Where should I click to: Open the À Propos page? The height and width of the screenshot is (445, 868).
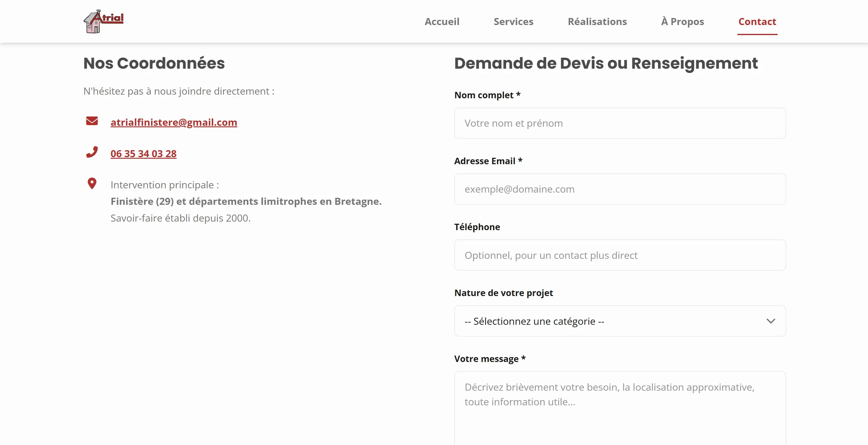[682, 21]
